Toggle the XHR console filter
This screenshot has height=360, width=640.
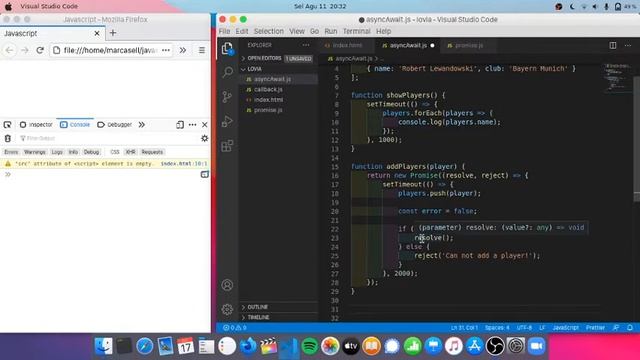pos(130,152)
